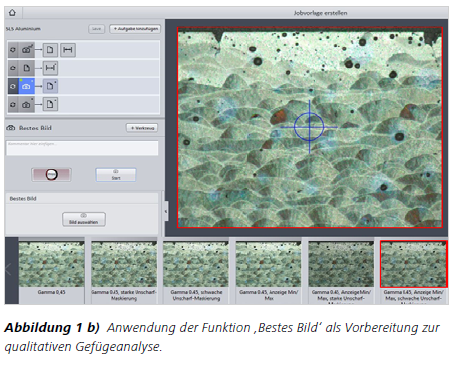This screenshot has height=369, width=451.
Task: Select the highlighted blue camera task icon
Action: pos(27,86)
